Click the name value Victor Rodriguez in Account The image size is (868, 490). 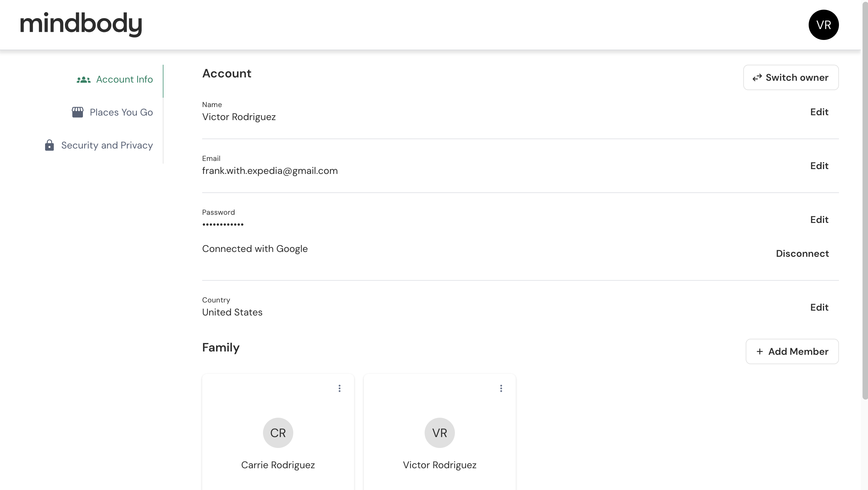click(x=239, y=117)
